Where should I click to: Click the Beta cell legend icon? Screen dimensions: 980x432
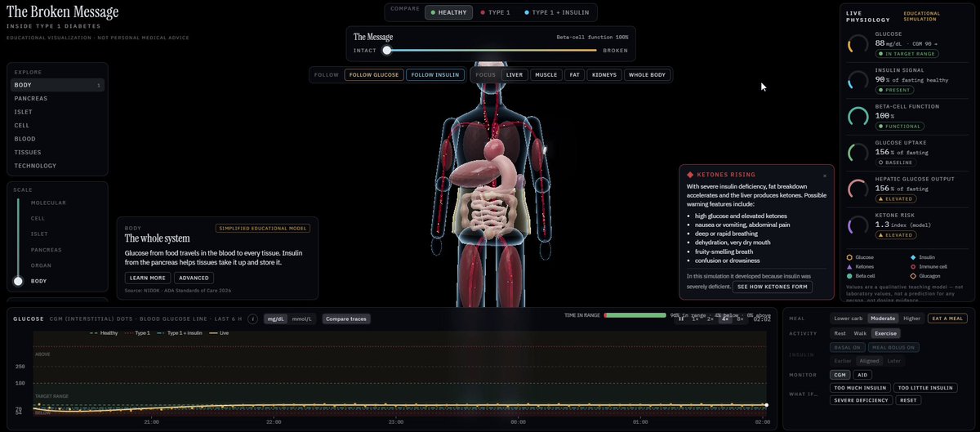click(850, 276)
